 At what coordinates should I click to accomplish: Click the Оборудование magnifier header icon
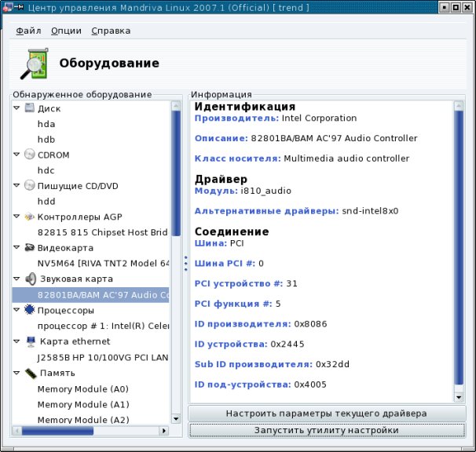pyautogui.click(x=35, y=64)
